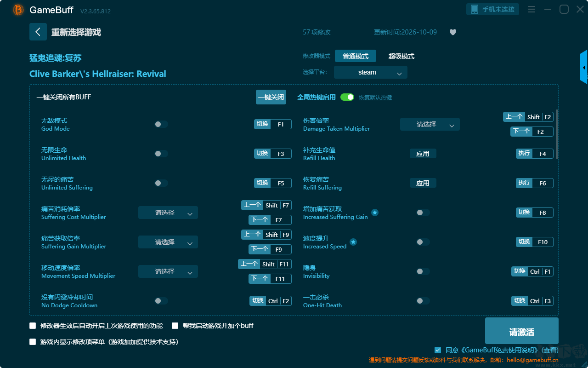
Task: Enable One-Hit Death switch
Action: [x=423, y=301]
